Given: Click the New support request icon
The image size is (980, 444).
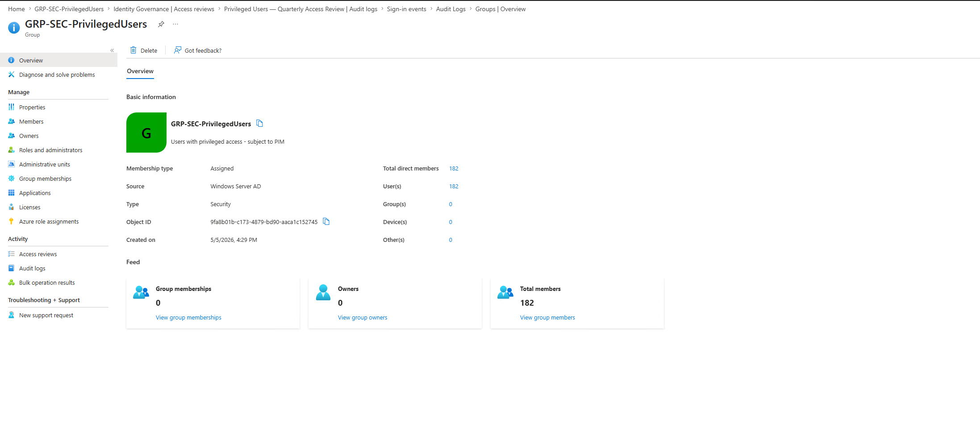Looking at the screenshot, I should [x=11, y=315].
